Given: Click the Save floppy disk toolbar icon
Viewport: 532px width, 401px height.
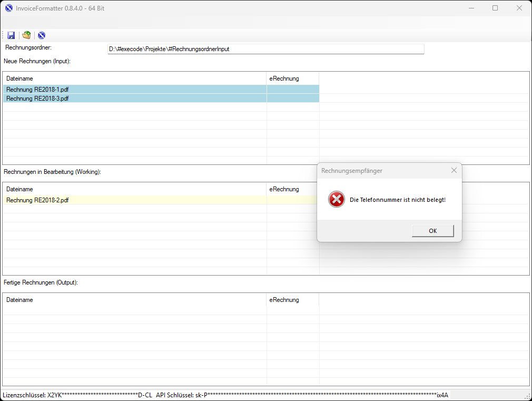Looking at the screenshot, I should (11, 35).
